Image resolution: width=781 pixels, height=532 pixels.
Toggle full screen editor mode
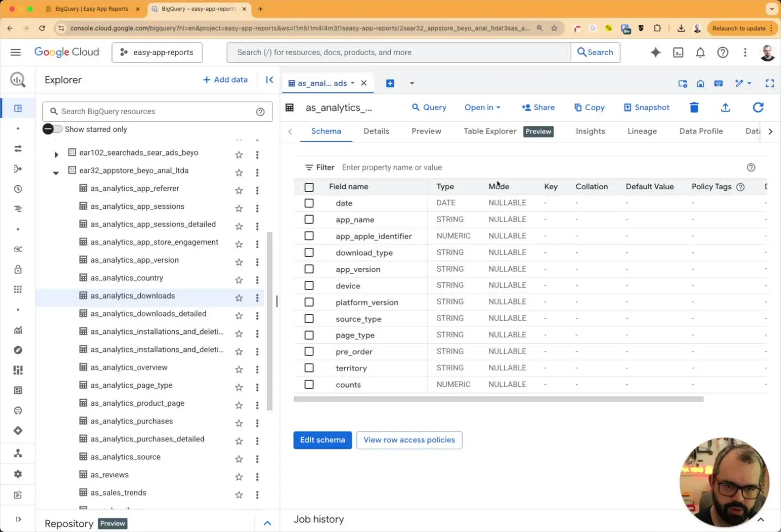click(770, 83)
